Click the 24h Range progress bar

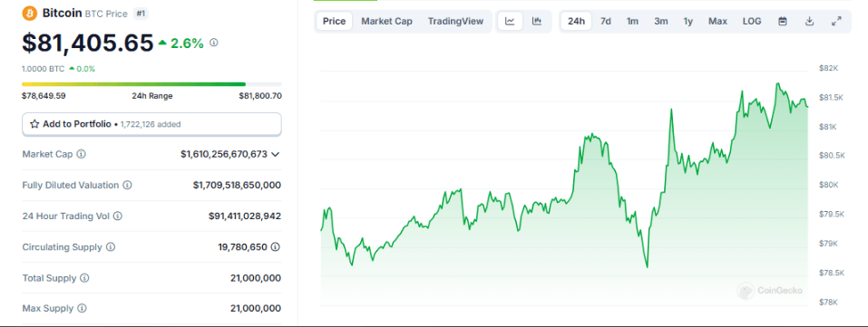click(151, 84)
